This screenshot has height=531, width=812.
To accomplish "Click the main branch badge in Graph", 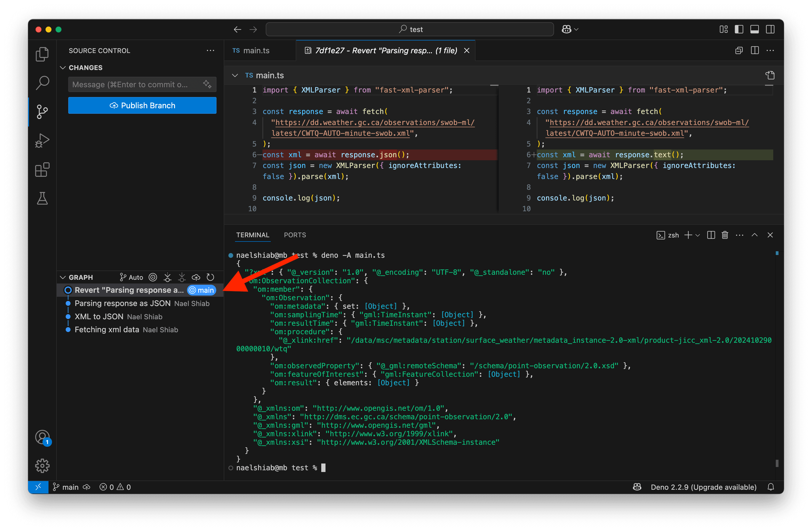I will tap(202, 290).
